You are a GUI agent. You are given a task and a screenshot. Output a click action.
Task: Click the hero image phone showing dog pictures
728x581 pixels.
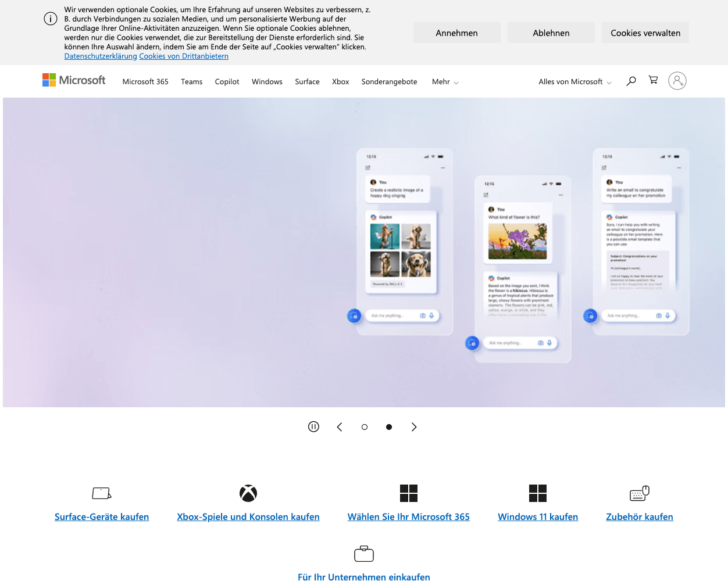click(x=405, y=242)
